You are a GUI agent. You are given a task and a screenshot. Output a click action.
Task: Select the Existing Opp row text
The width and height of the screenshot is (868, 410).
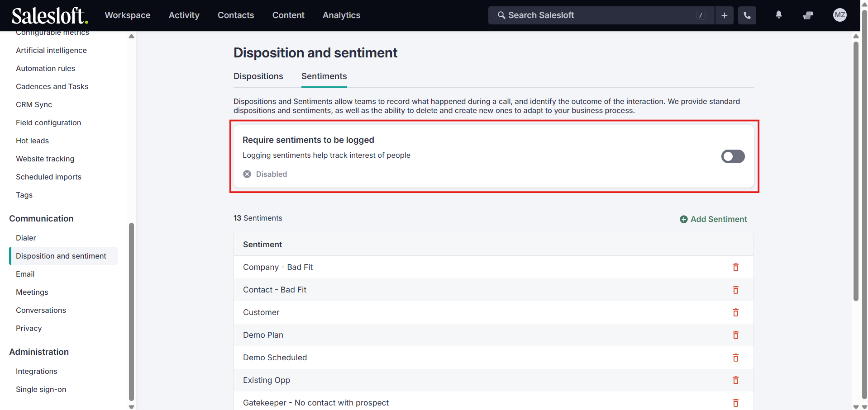(x=267, y=380)
